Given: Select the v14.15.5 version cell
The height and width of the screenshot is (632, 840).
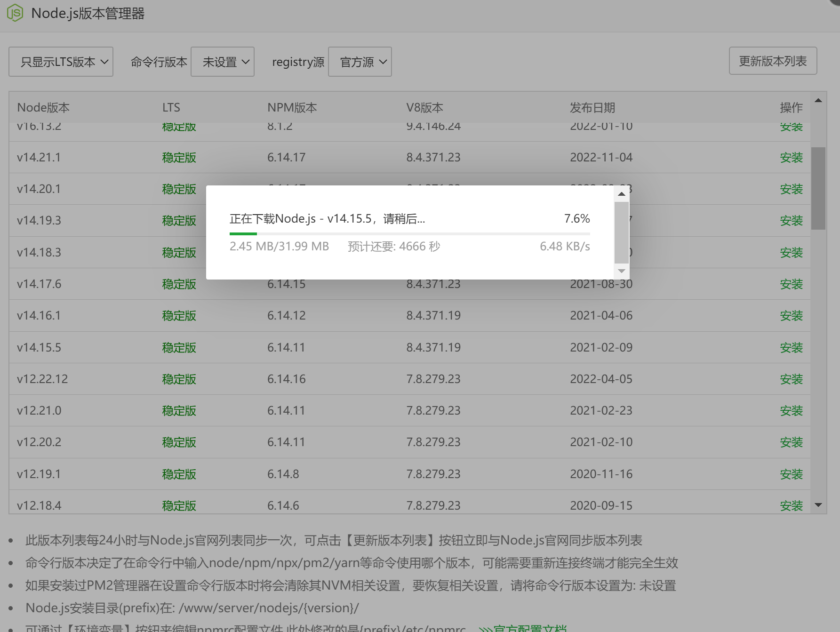Looking at the screenshot, I should [x=39, y=347].
